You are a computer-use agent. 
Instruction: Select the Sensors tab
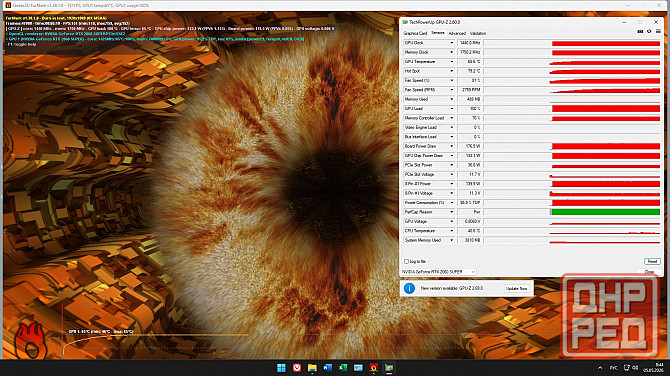point(438,33)
